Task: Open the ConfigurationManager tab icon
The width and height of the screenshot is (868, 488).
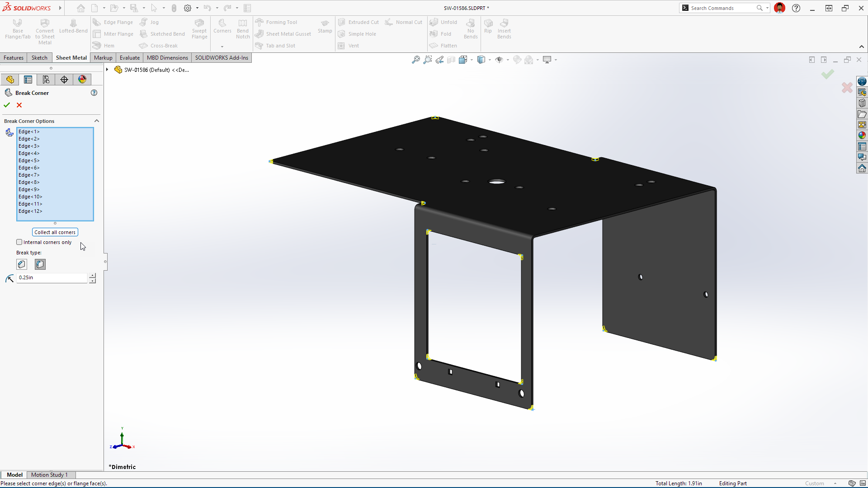Action: click(46, 80)
